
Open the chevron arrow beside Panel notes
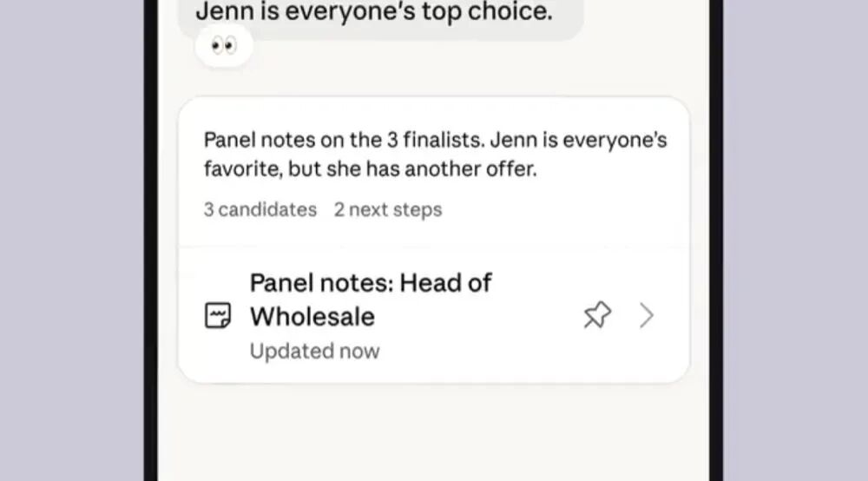[x=647, y=315]
